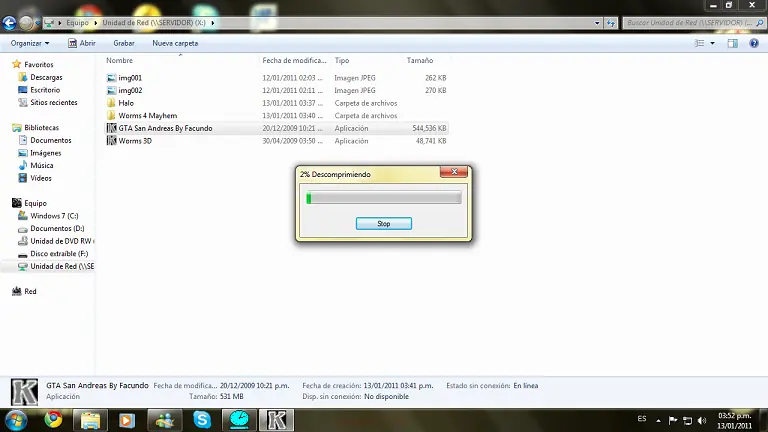Screen dimensions: 768x432
Task: Open the address bar history dropdown
Action: pyautogui.click(x=597, y=23)
